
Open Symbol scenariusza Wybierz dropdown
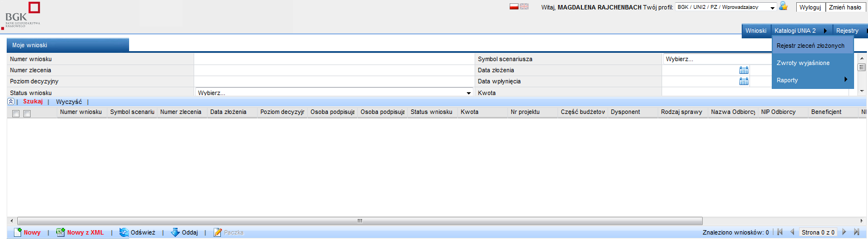pos(718,59)
